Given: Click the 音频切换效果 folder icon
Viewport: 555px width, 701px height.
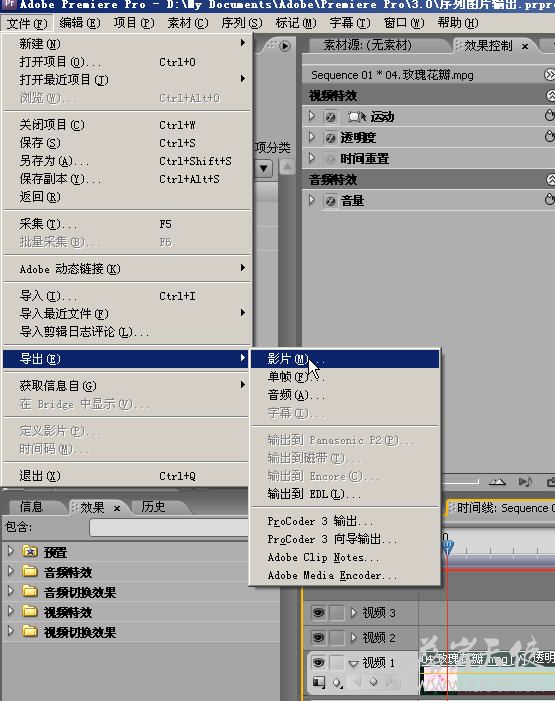Looking at the screenshot, I should click(x=30, y=591).
